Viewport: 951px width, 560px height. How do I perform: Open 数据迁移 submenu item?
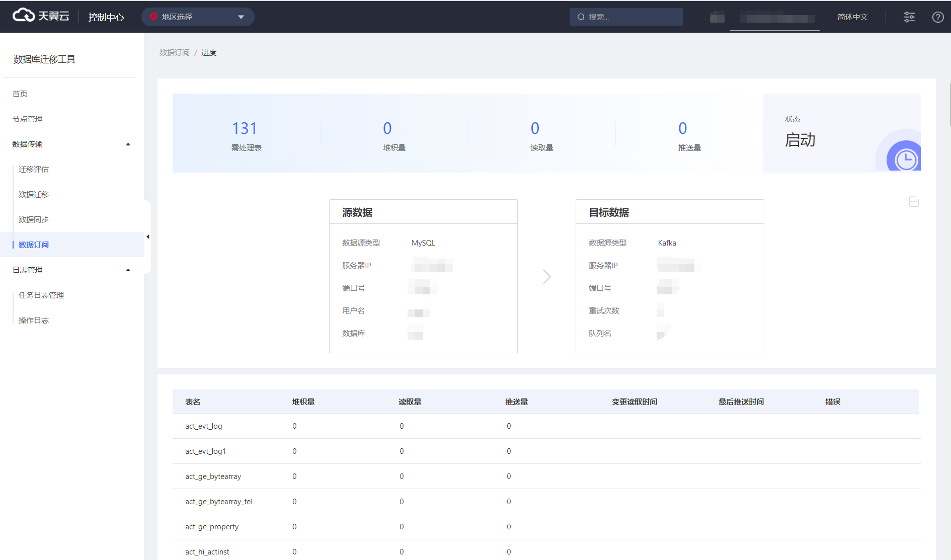tap(34, 194)
